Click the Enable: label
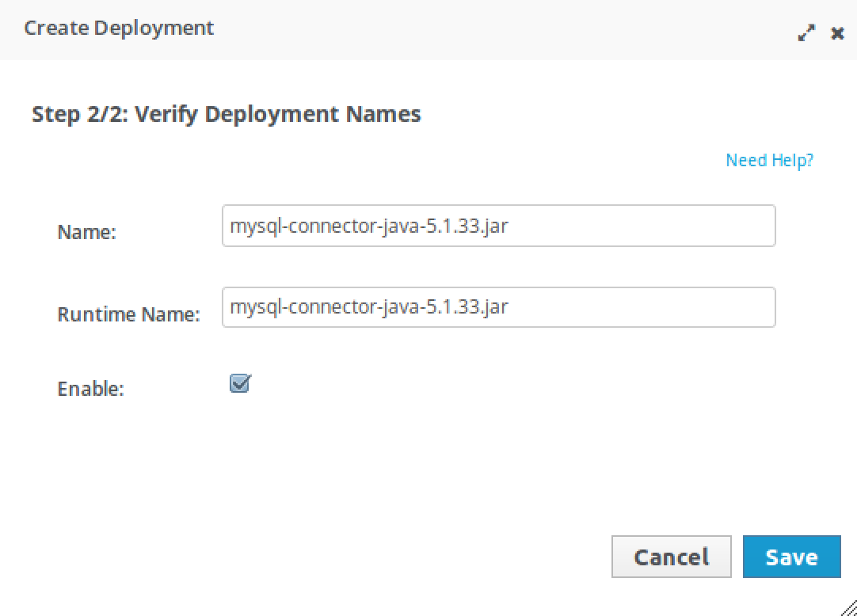 pyautogui.click(x=91, y=389)
